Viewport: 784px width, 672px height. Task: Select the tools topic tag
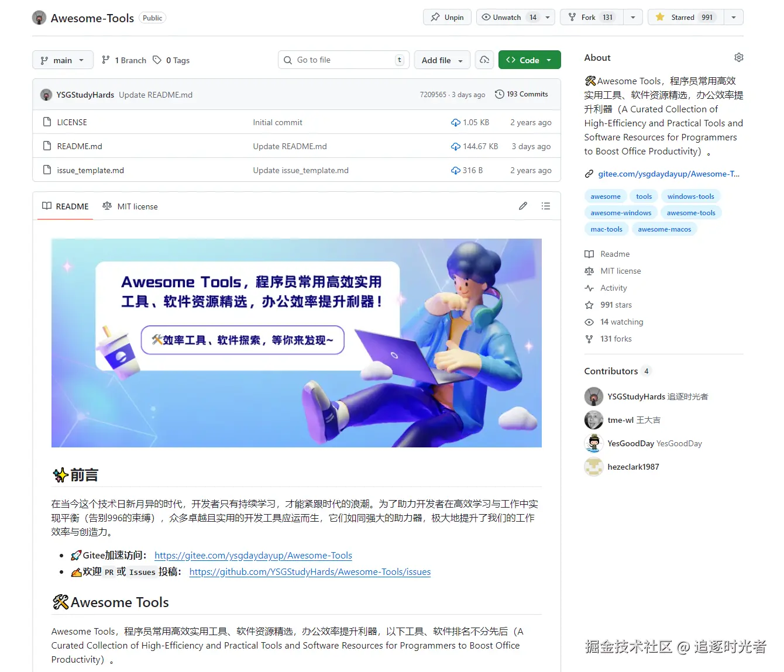tap(644, 197)
